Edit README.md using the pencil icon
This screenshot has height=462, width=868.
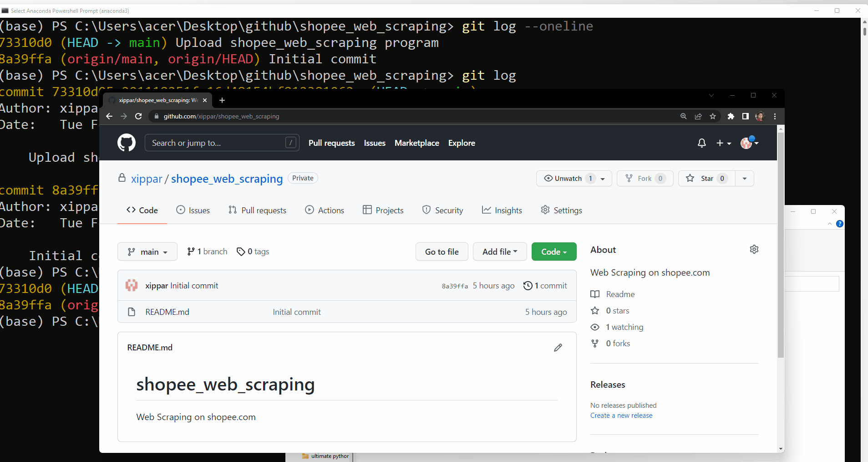pos(558,348)
